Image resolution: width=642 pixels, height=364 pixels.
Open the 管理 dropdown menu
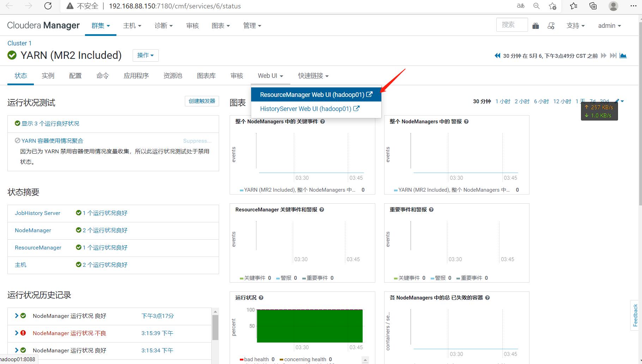tap(252, 26)
